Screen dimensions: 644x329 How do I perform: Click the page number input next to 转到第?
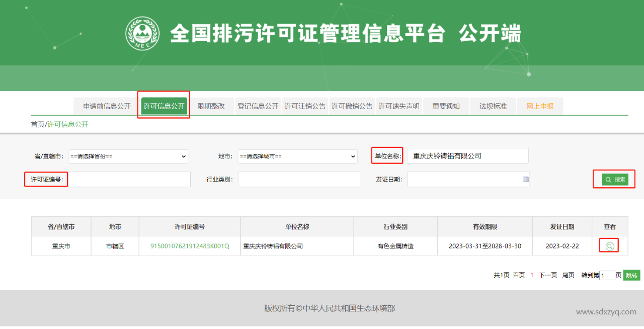(x=607, y=275)
